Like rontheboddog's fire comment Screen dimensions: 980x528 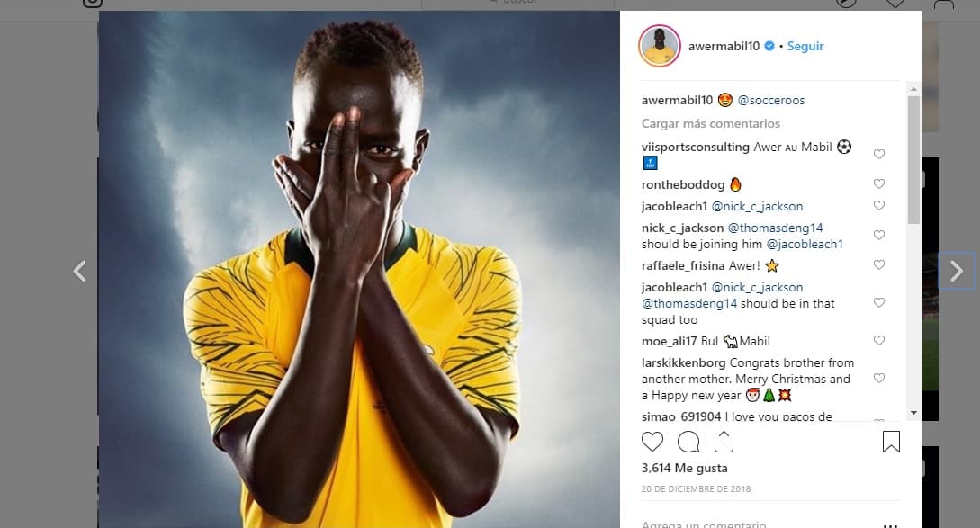pos(878,183)
